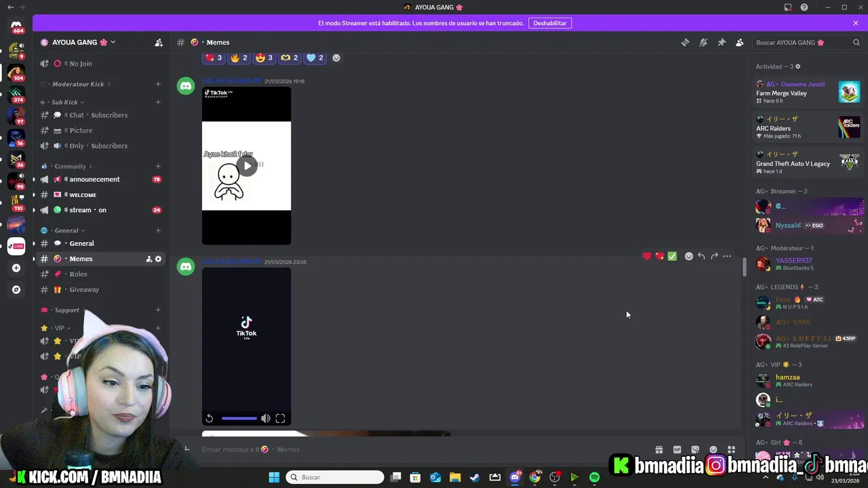Click add reaction smiley under first message
Viewport: 868px width, 488px height.
(x=336, y=58)
